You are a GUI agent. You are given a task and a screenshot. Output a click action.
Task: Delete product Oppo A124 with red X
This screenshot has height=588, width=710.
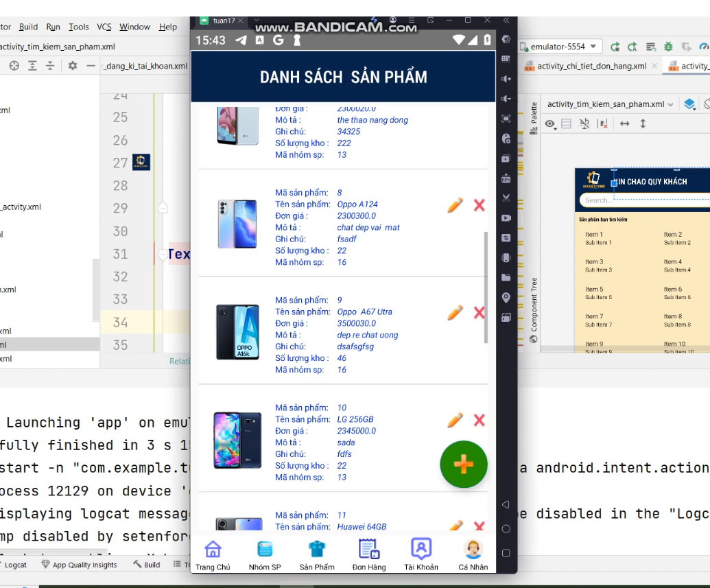coord(479,205)
